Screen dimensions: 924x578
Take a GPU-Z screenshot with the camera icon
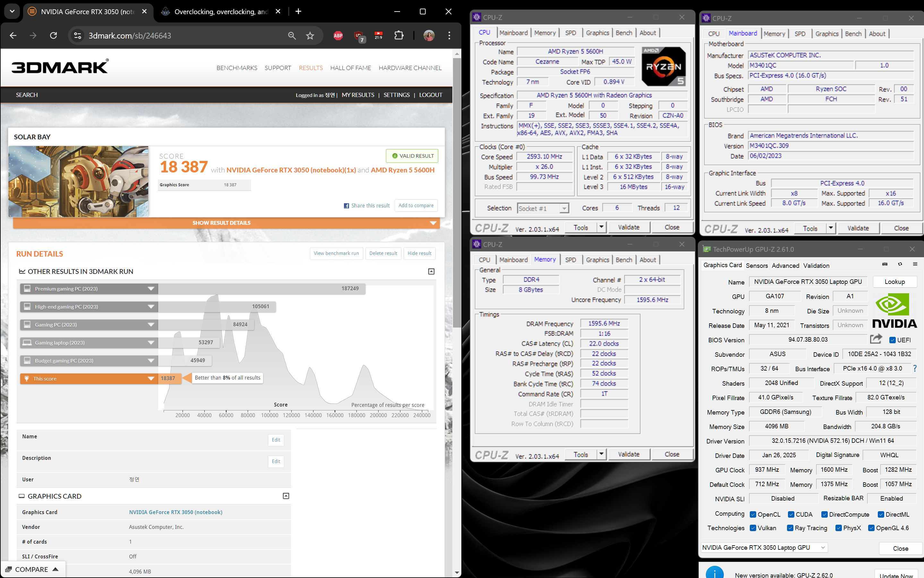click(885, 264)
